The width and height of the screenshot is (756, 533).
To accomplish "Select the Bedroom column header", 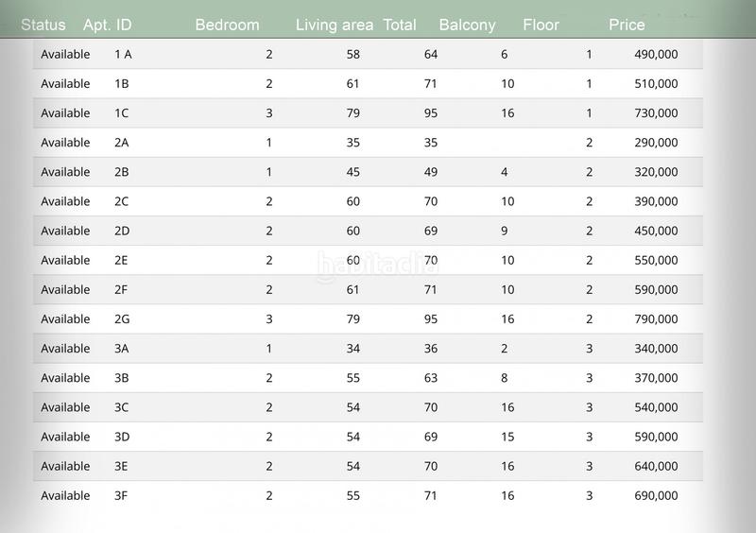I will pos(227,25).
